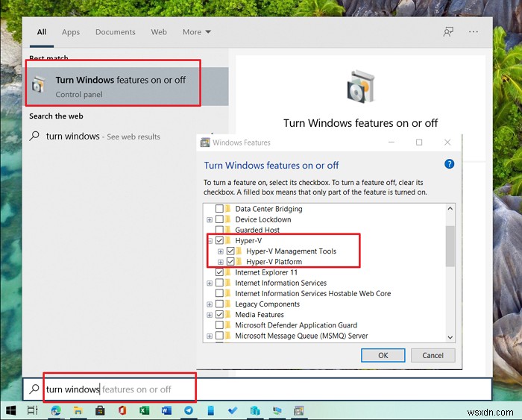The width and height of the screenshot is (522, 420).
Task: Select Internet Information Services Hostable Web Core row
Action: point(312,293)
